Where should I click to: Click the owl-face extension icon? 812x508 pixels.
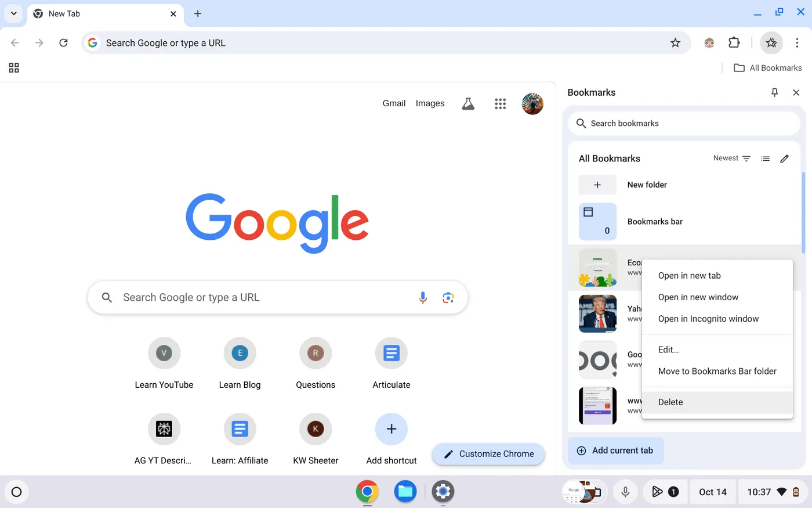[709, 43]
